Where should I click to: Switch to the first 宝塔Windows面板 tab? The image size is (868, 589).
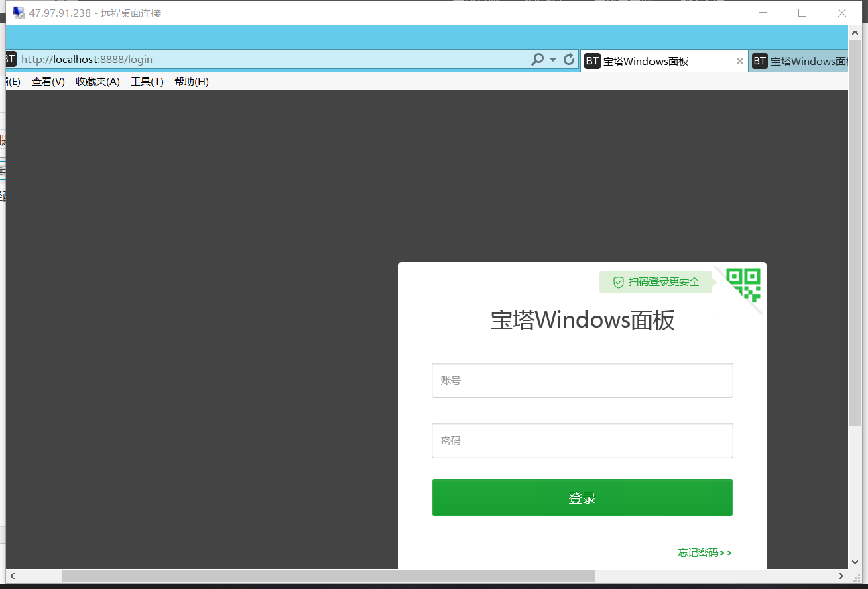click(664, 61)
